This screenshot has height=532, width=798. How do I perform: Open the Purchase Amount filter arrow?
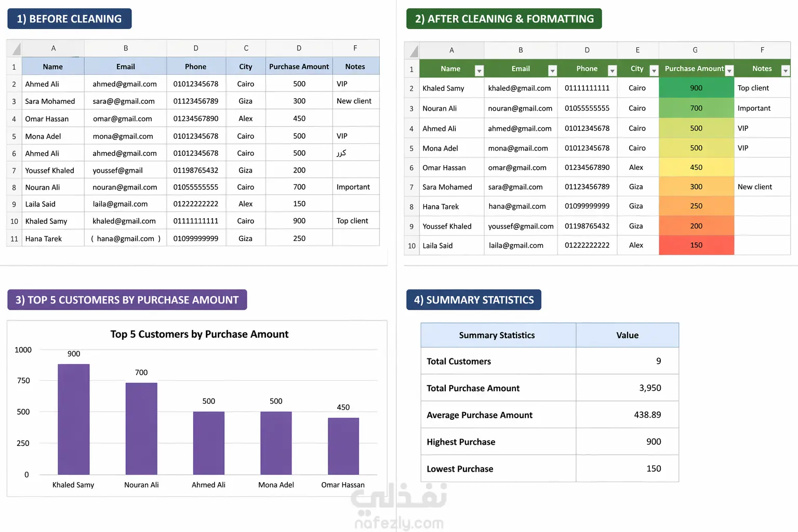click(729, 70)
